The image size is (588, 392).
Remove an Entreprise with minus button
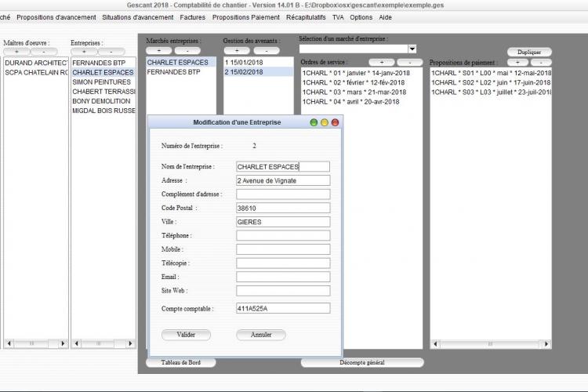[111, 52]
